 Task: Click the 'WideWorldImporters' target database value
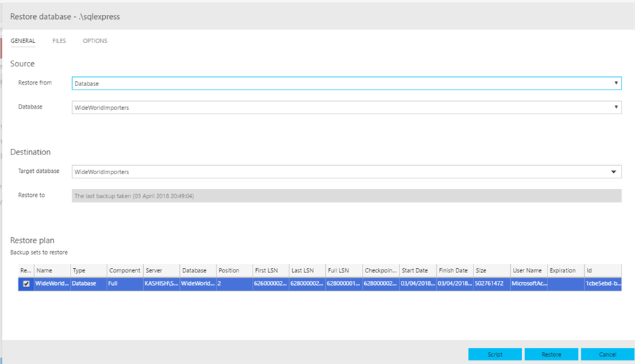point(102,172)
